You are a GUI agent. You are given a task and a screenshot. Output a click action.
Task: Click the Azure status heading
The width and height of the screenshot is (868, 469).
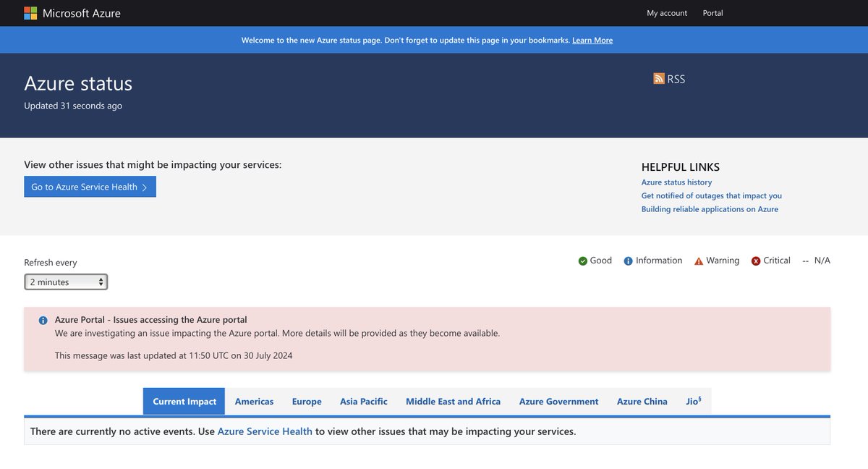tap(78, 83)
